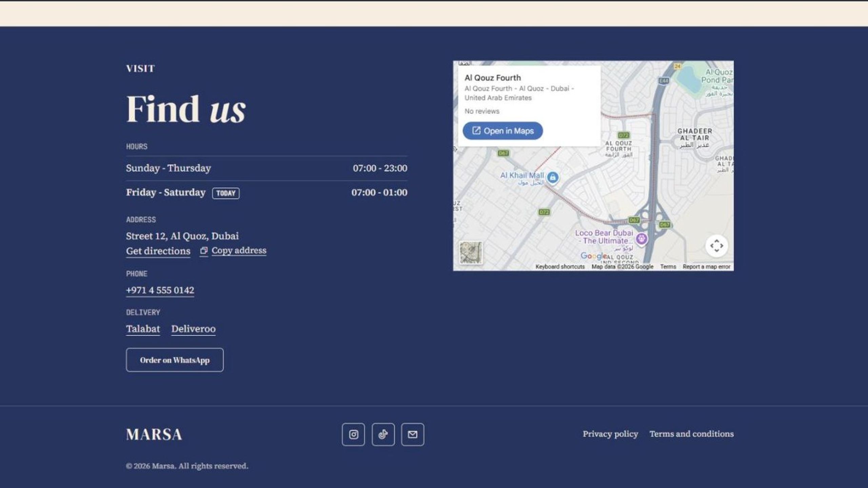Click the Al Qouz Fourth map card title
Image resolution: width=868 pixels, height=488 pixels.
[493, 78]
